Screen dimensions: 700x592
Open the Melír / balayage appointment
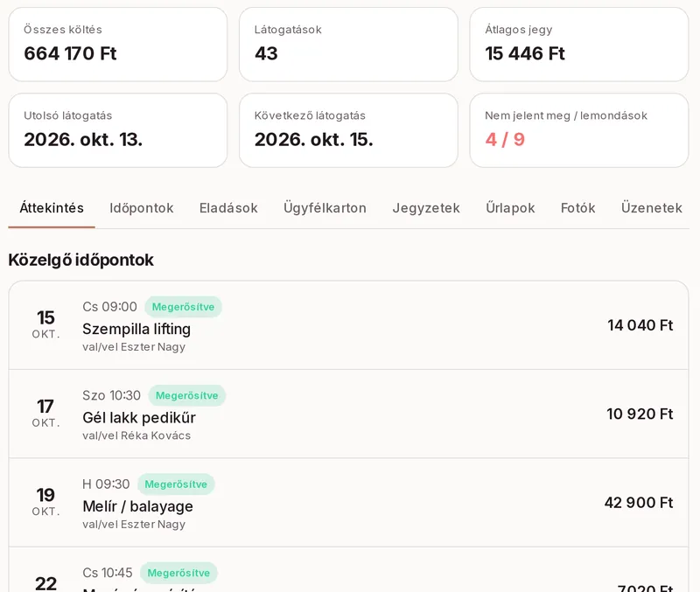pyautogui.click(x=348, y=503)
